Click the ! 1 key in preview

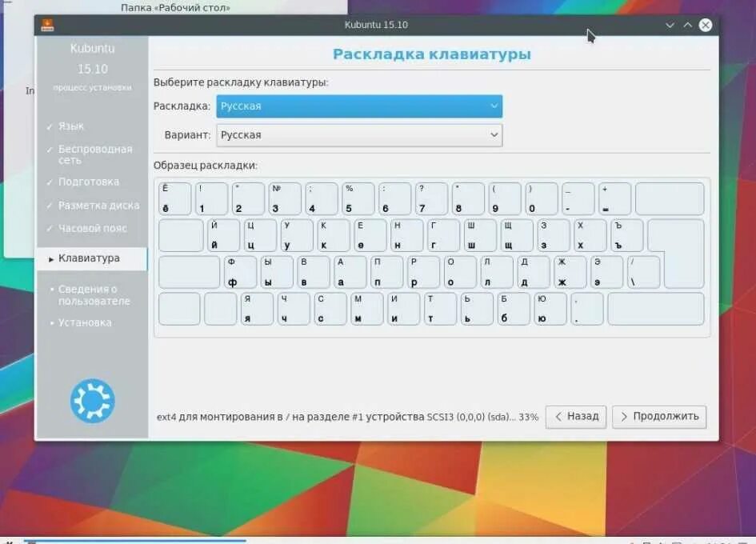[211, 198]
